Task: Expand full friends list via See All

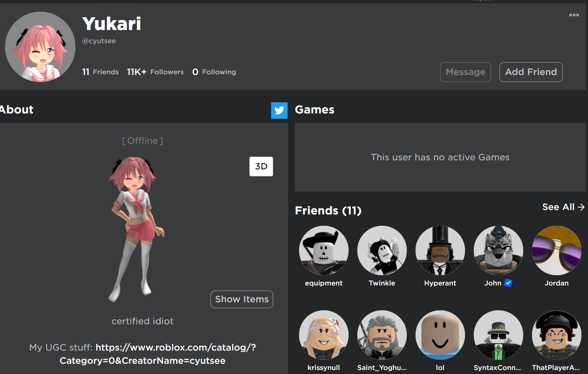Action: pos(563,207)
